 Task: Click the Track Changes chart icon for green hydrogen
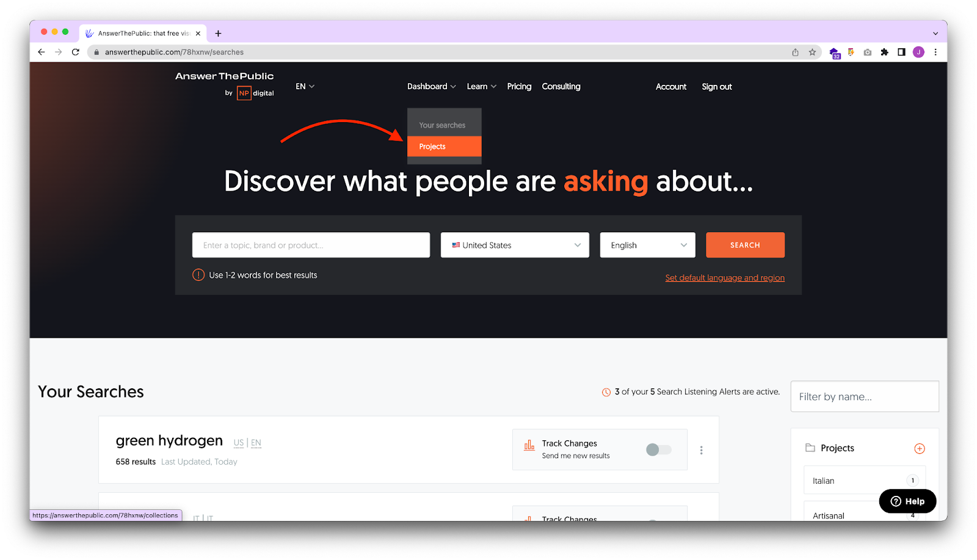click(x=529, y=446)
